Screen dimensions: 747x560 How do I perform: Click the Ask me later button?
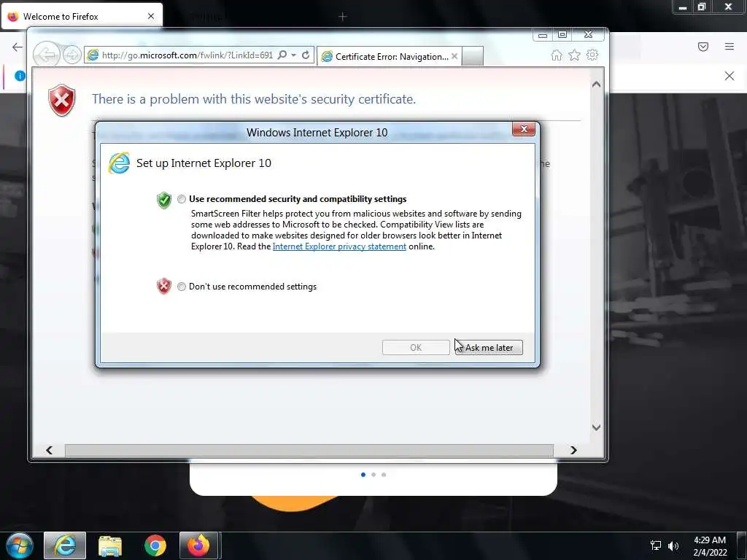click(489, 348)
